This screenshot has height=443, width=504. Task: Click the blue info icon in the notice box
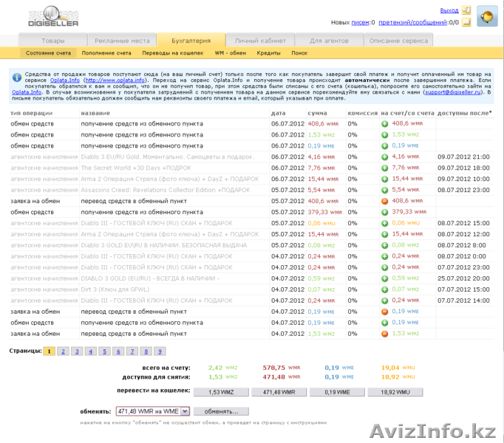(16, 76)
